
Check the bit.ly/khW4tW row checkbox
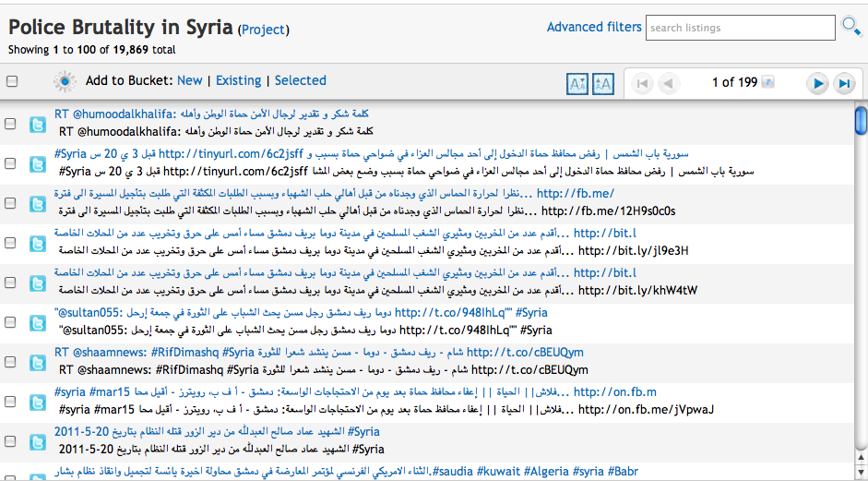10,283
